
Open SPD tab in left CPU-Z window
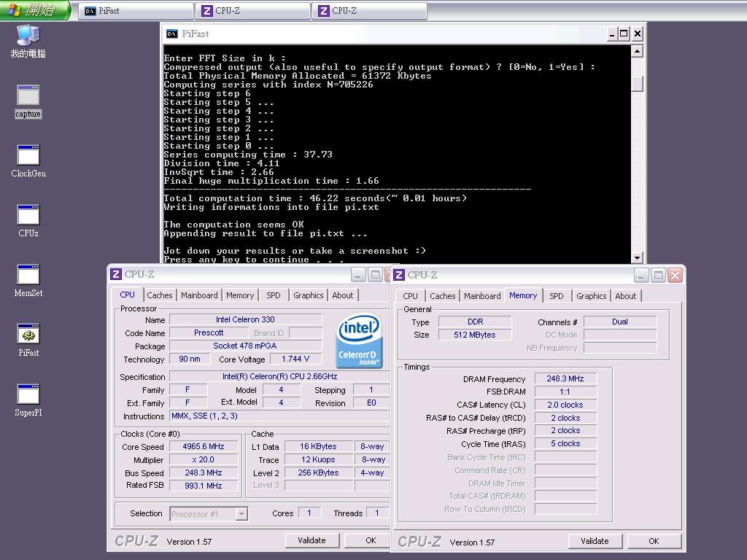(274, 295)
